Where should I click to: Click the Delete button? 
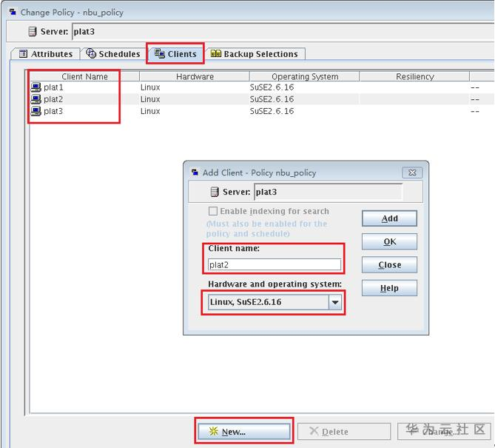coord(344,432)
